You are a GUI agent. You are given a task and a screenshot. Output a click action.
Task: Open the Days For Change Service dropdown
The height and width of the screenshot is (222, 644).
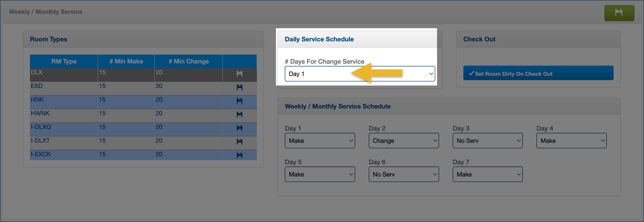pyautogui.click(x=359, y=74)
